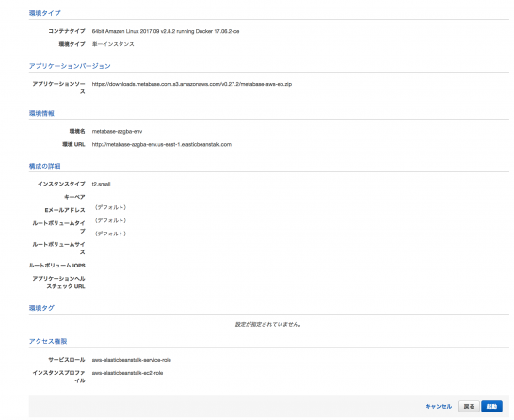
Task: Click the blue 起動 launch button
Action: pyautogui.click(x=491, y=406)
